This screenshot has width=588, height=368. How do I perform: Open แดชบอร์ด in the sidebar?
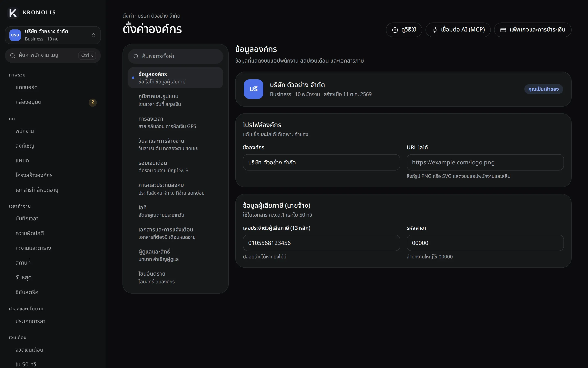pyautogui.click(x=53, y=87)
